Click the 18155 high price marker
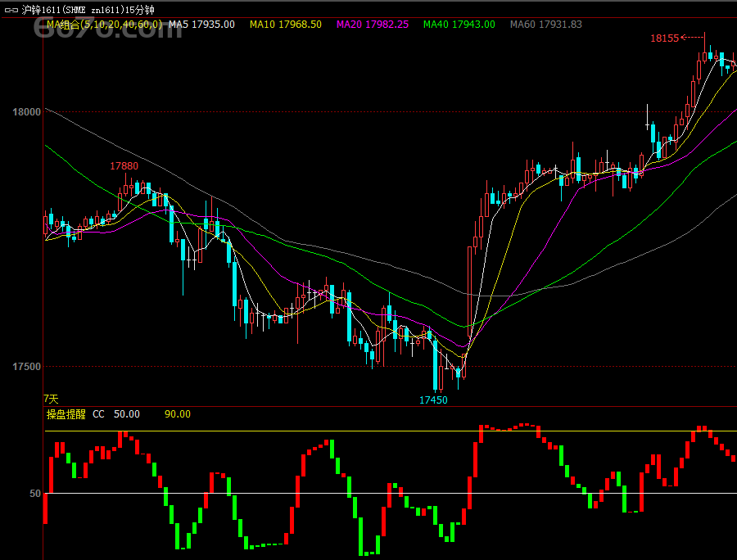 665,38
